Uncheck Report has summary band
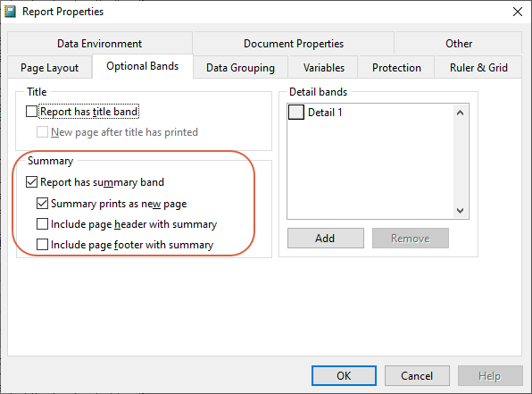 coord(31,182)
